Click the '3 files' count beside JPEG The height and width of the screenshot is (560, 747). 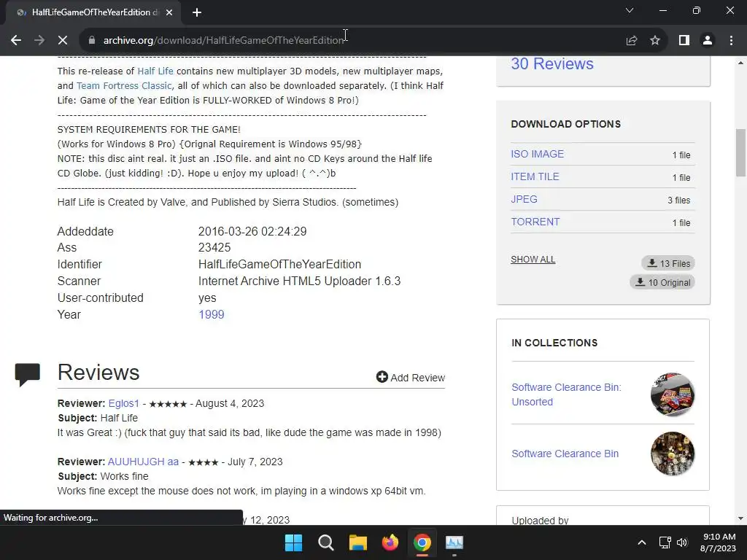point(679,200)
